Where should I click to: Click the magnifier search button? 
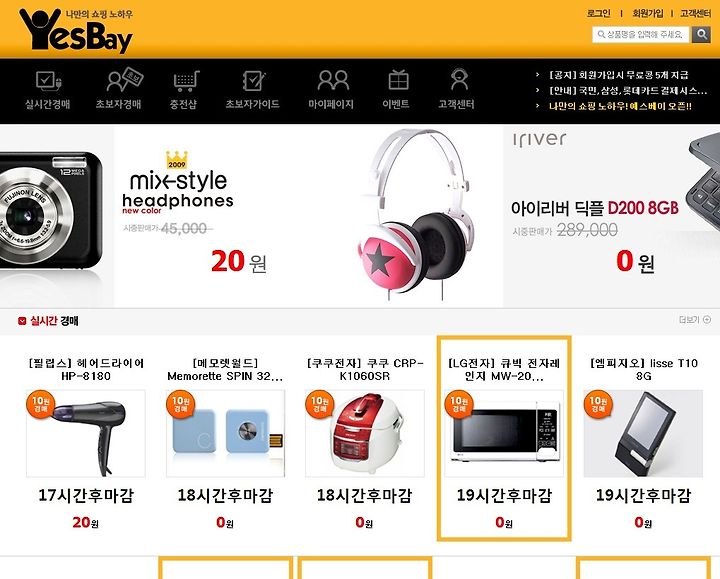701,34
